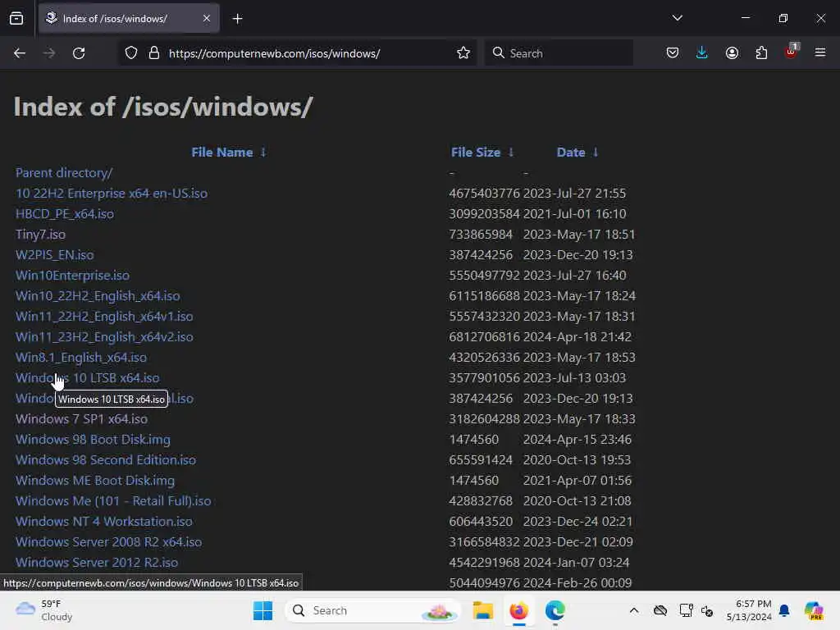Bookmark this page with star icon
Viewport: 840px width, 630px height.
[463, 53]
